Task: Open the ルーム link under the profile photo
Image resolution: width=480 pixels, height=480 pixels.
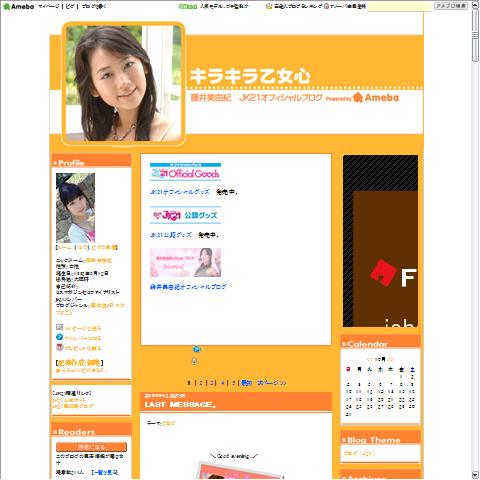Action: pos(65,247)
